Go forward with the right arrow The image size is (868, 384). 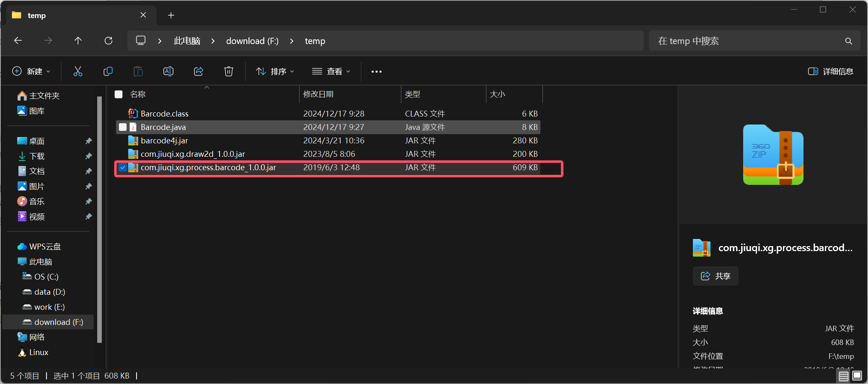tap(48, 41)
